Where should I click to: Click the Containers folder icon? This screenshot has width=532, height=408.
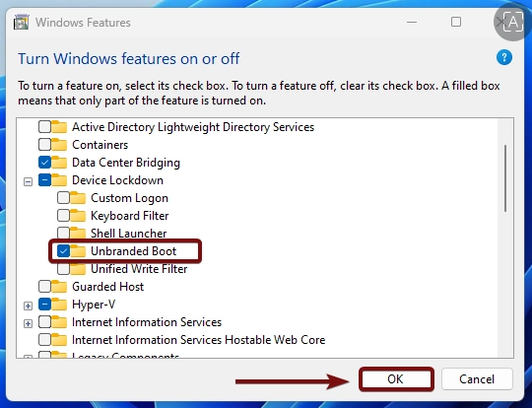point(59,145)
